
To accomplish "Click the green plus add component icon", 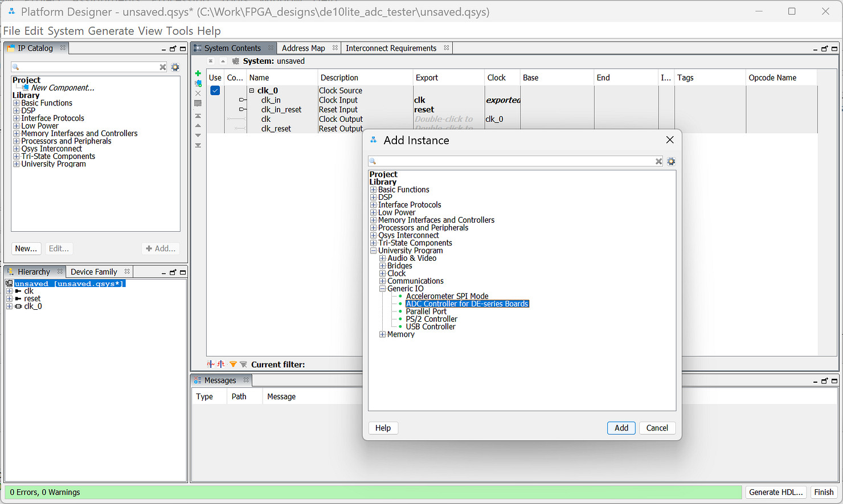I will [x=198, y=73].
